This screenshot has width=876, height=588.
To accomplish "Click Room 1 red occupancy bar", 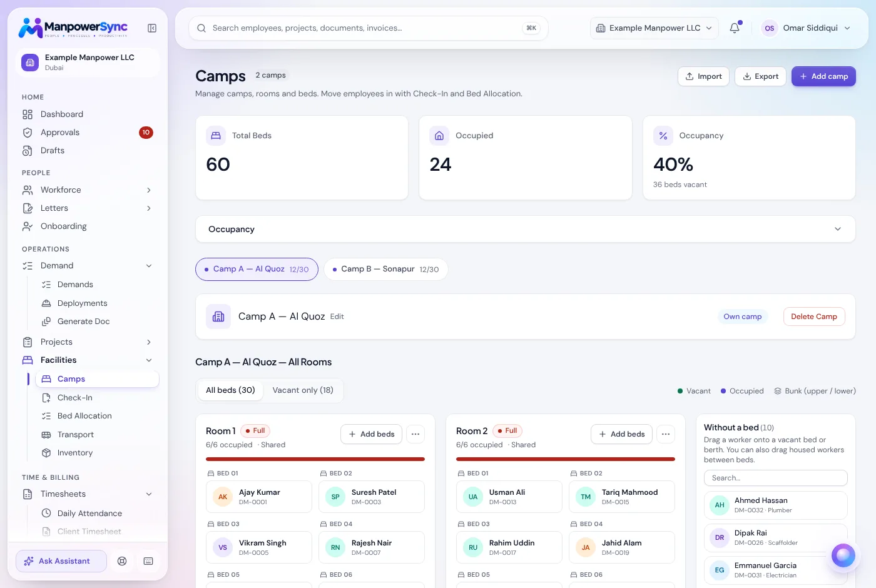I will (x=315, y=459).
